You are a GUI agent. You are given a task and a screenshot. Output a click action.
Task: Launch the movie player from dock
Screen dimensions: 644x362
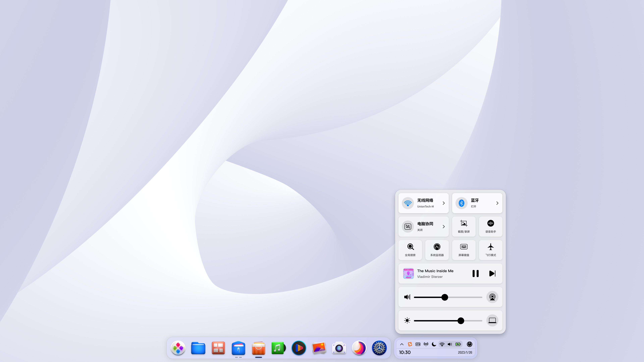point(299,348)
